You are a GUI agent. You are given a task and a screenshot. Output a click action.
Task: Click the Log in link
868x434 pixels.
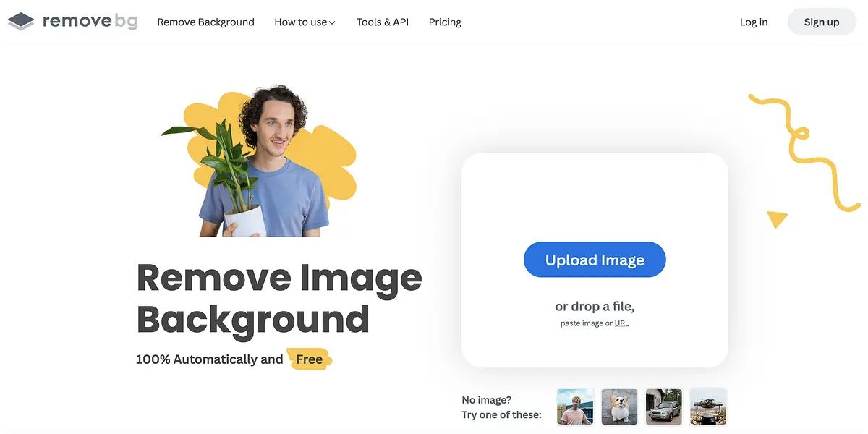tap(753, 22)
